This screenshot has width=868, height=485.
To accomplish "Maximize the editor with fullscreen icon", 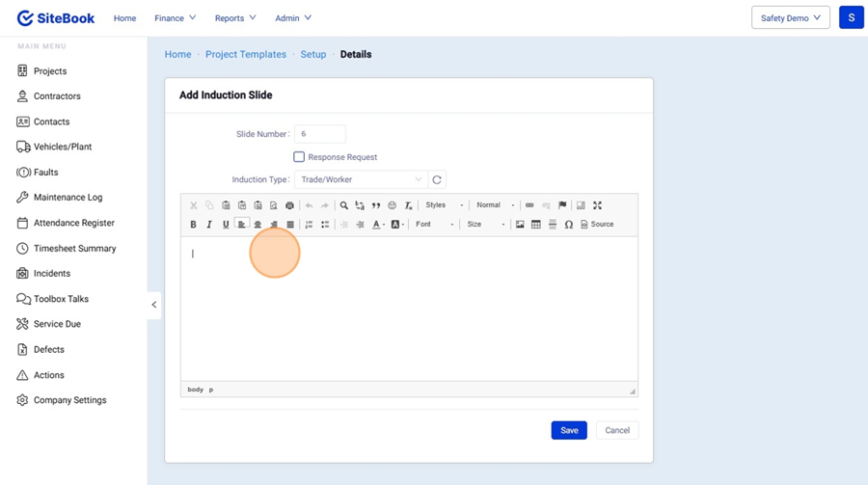I will [597, 205].
